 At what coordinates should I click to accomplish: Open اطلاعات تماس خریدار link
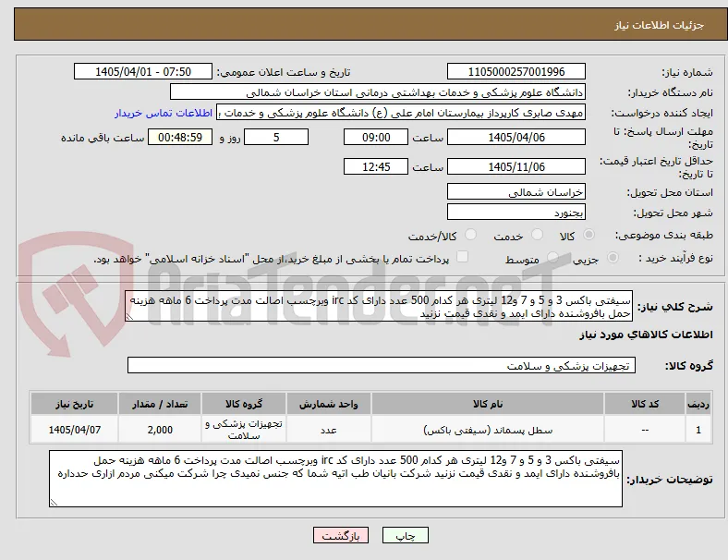pos(164,113)
